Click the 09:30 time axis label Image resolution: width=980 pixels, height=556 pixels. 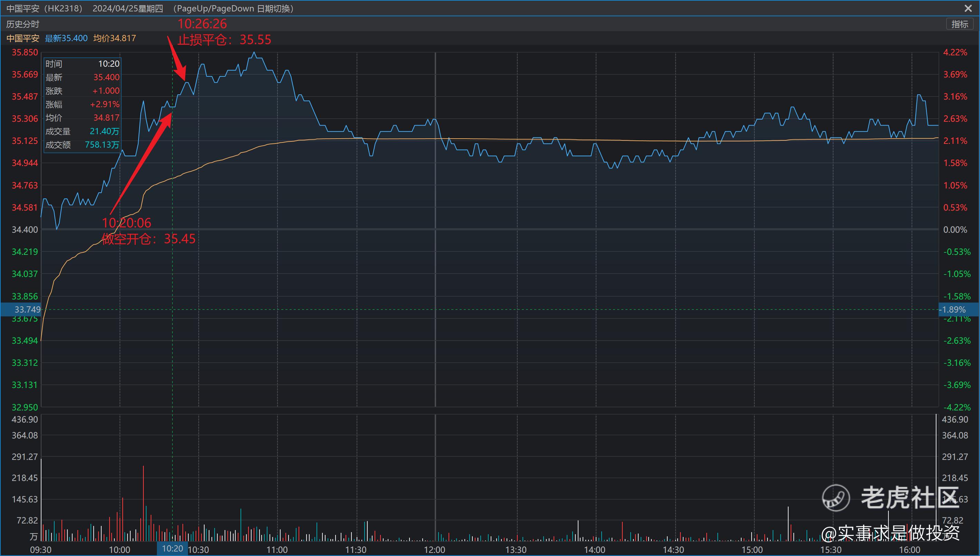(41, 550)
